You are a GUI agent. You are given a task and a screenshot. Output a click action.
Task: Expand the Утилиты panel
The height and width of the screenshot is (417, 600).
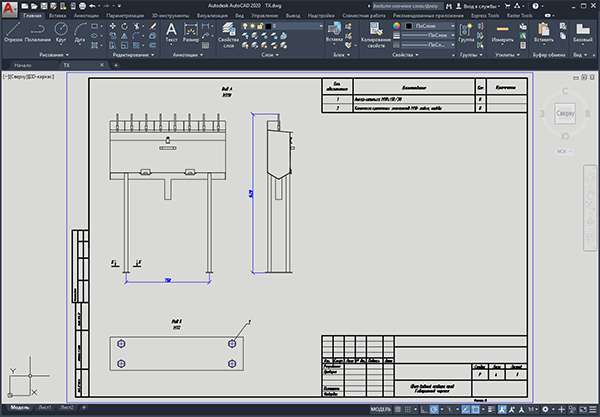[x=507, y=55]
